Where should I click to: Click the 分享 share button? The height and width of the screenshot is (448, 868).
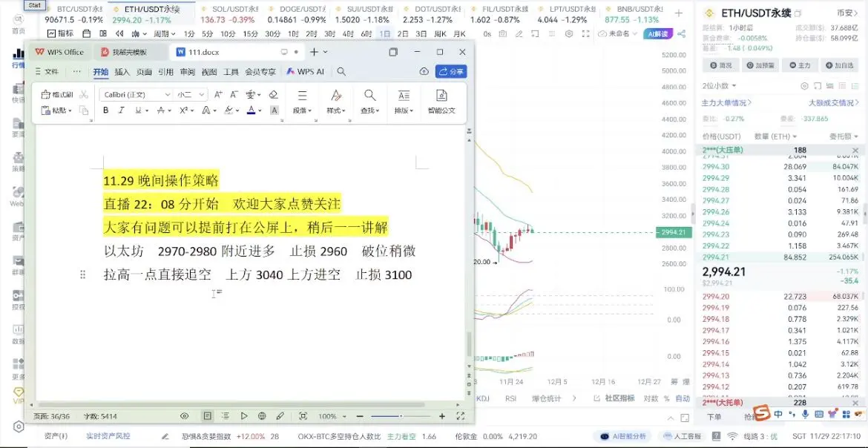click(450, 71)
